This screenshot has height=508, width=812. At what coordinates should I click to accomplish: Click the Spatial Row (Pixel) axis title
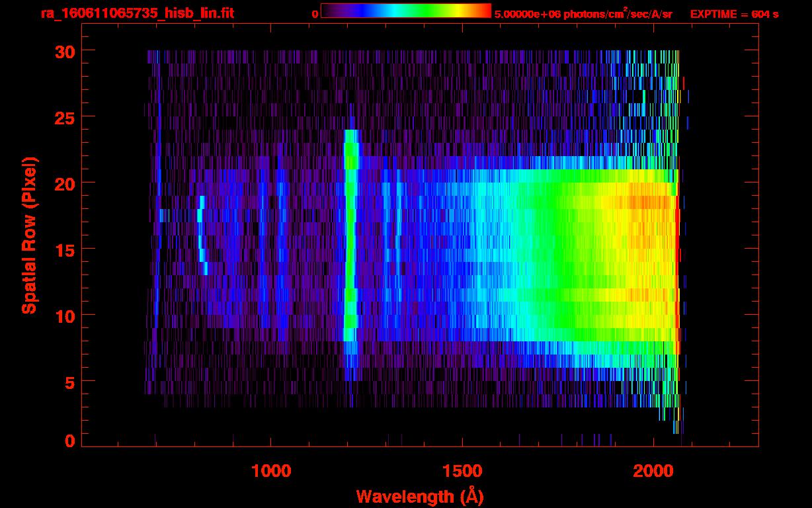coord(29,235)
